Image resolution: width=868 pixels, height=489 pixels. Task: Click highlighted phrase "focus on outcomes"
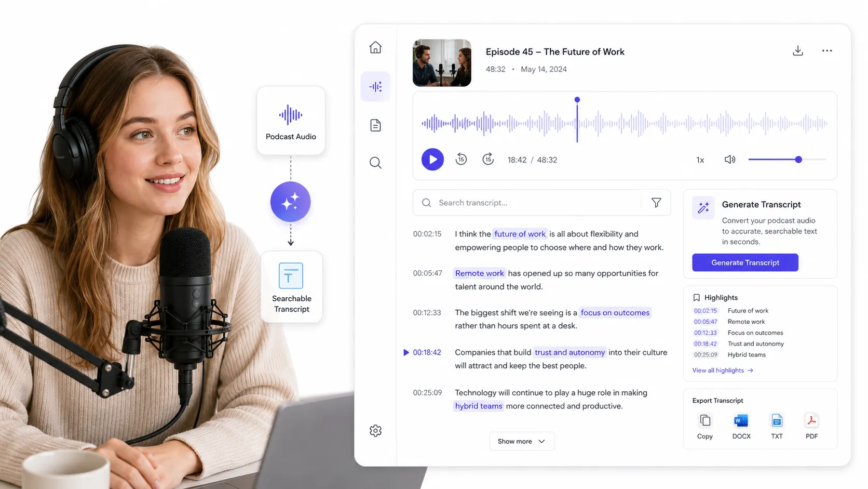pos(615,313)
